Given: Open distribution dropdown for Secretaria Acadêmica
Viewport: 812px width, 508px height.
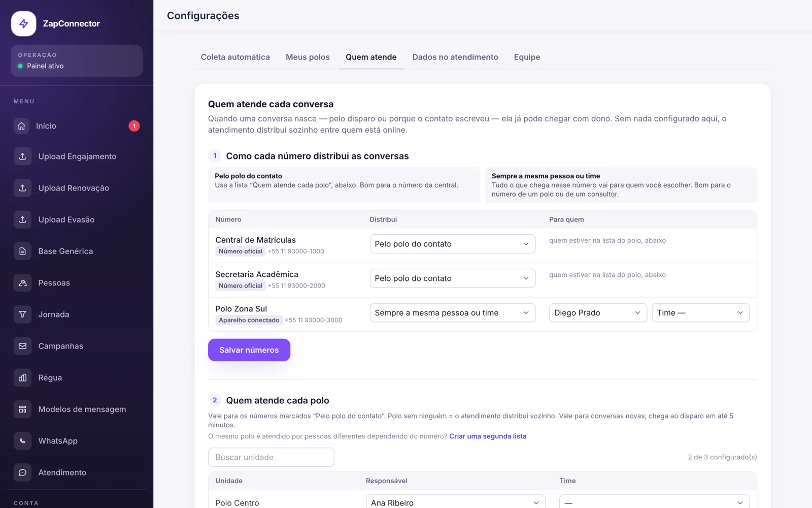Looking at the screenshot, I should 452,278.
